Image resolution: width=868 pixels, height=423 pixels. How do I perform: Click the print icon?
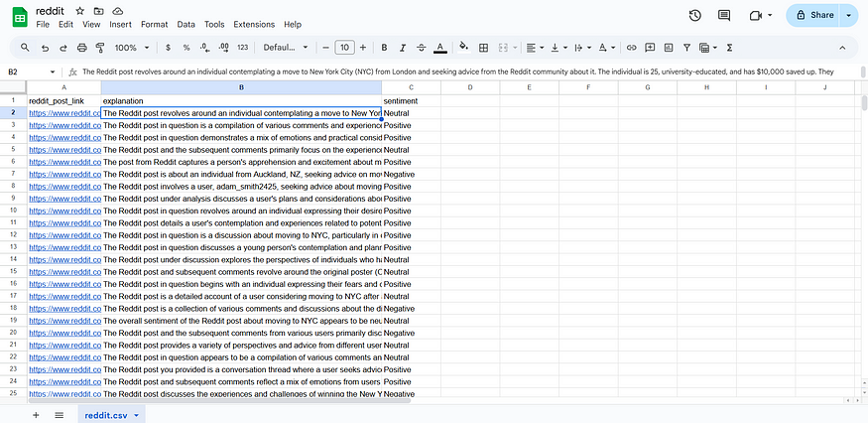click(x=82, y=48)
